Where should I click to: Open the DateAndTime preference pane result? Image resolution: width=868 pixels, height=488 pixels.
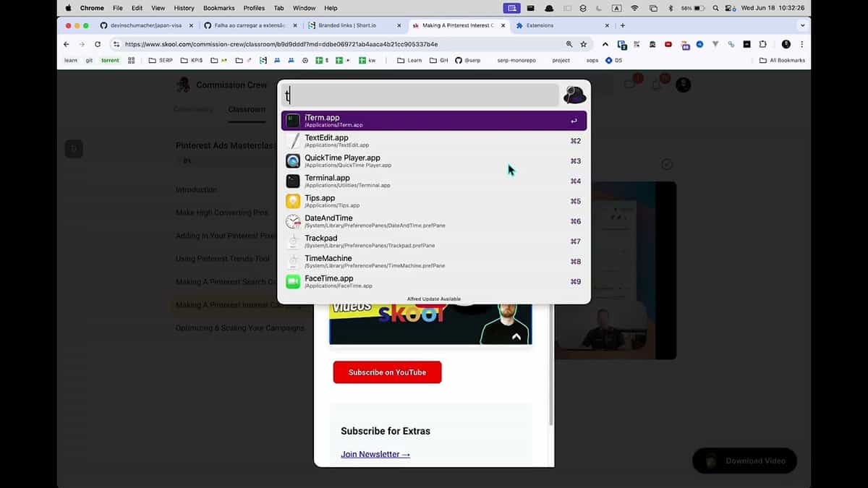pyautogui.click(x=433, y=221)
